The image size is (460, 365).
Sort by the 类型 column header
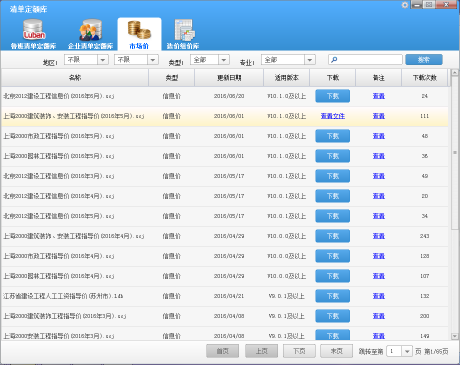click(x=172, y=78)
